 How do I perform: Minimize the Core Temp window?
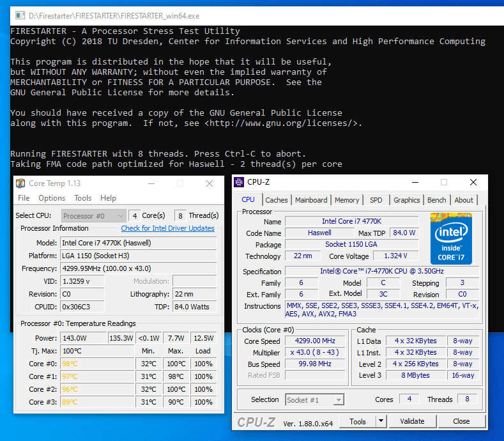(x=151, y=183)
